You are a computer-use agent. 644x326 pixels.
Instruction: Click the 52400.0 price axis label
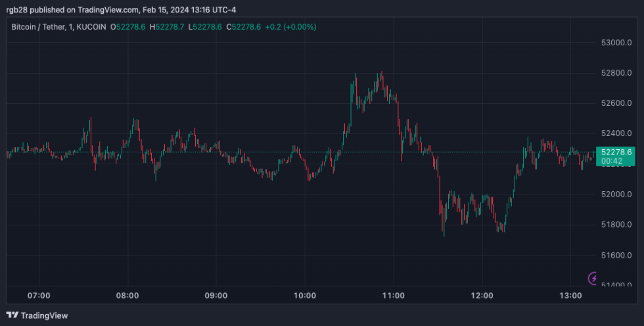click(616, 133)
